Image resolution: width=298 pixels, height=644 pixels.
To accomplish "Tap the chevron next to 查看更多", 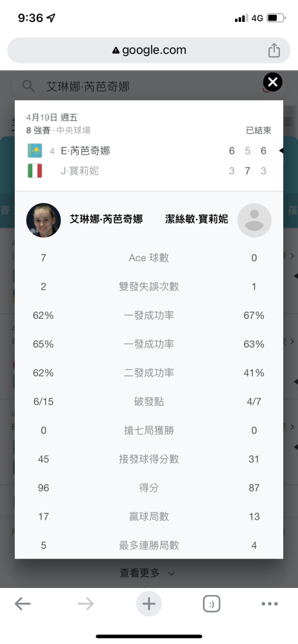I will point(172,573).
